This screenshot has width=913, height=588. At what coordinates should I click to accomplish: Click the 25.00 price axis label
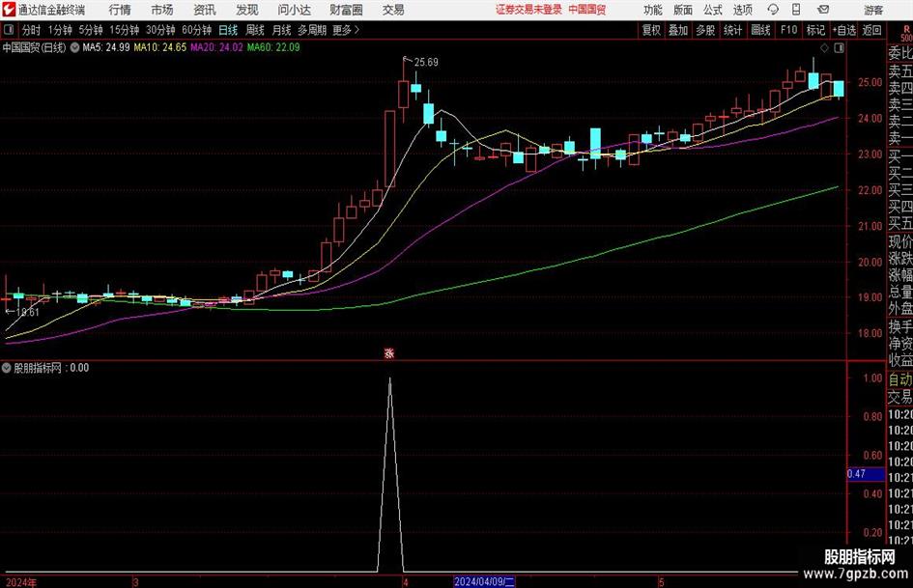pyautogui.click(x=870, y=83)
